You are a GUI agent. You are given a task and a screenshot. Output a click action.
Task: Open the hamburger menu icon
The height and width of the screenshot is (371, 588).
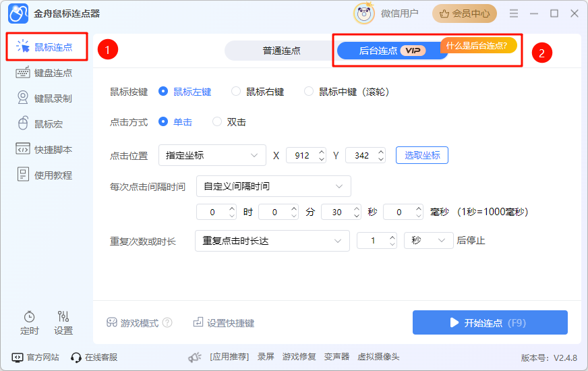point(514,13)
